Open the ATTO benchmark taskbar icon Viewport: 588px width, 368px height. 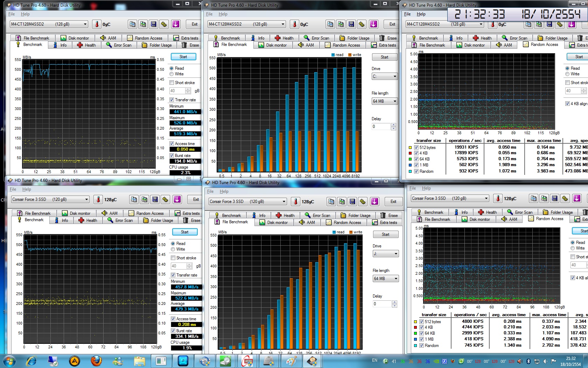coord(248,361)
